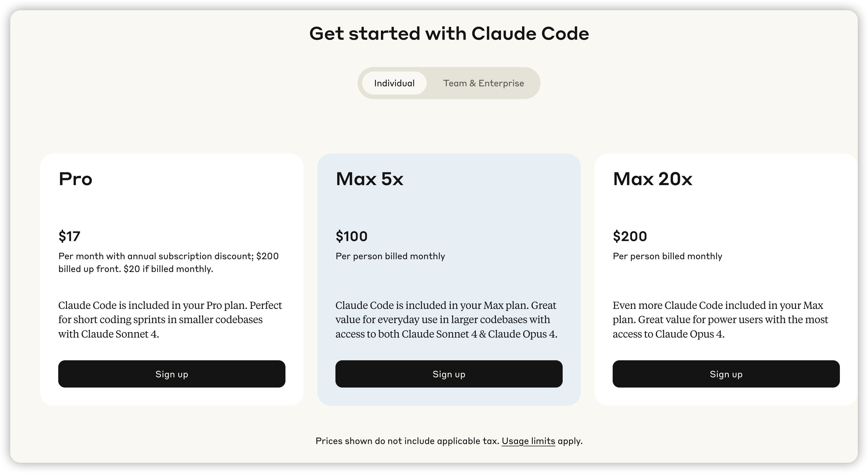
Task: Click the "Get started with Claude Code" heading
Action: click(449, 34)
